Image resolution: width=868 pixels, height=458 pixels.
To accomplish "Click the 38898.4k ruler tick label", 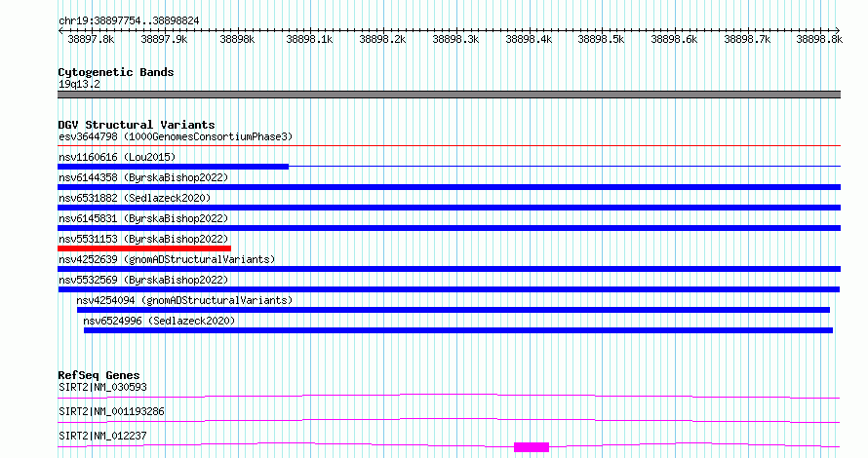I will pos(529,39).
